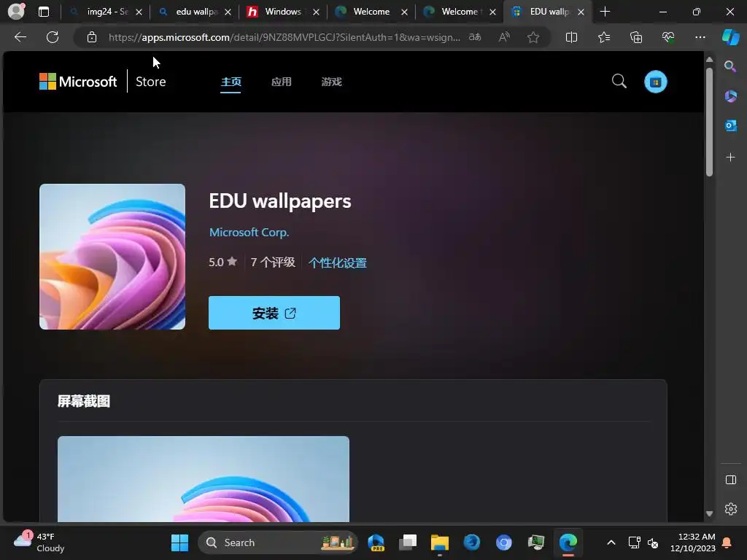Select the 应用 navigation item
747x560 pixels.
coord(281,82)
